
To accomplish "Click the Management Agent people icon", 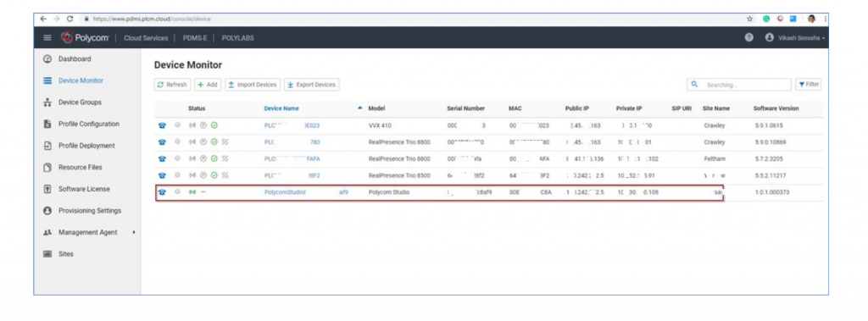I will coord(47,232).
